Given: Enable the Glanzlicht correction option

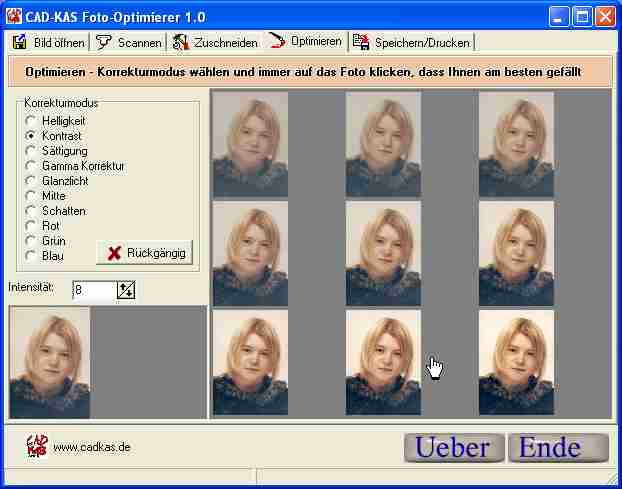Looking at the screenshot, I should tap(31, 181).
